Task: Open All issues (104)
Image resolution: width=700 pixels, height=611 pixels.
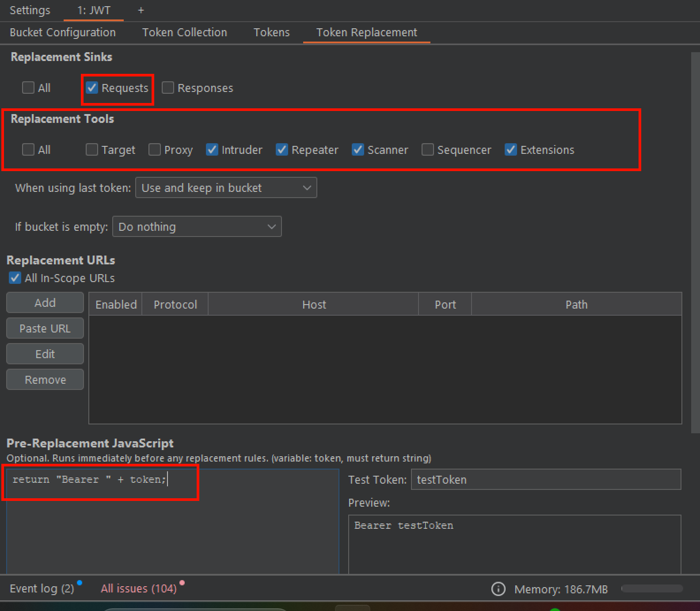Action: pos(139,588)
